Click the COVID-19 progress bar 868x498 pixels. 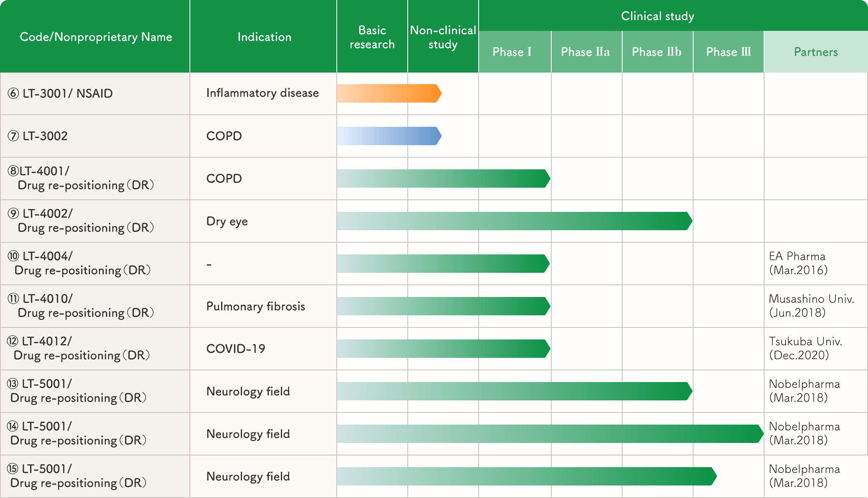(x=444, y=349)
